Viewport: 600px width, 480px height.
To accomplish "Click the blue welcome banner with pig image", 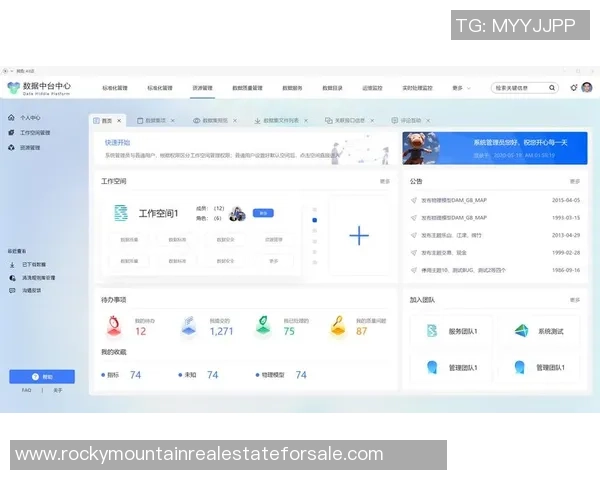I will [495, 148].
